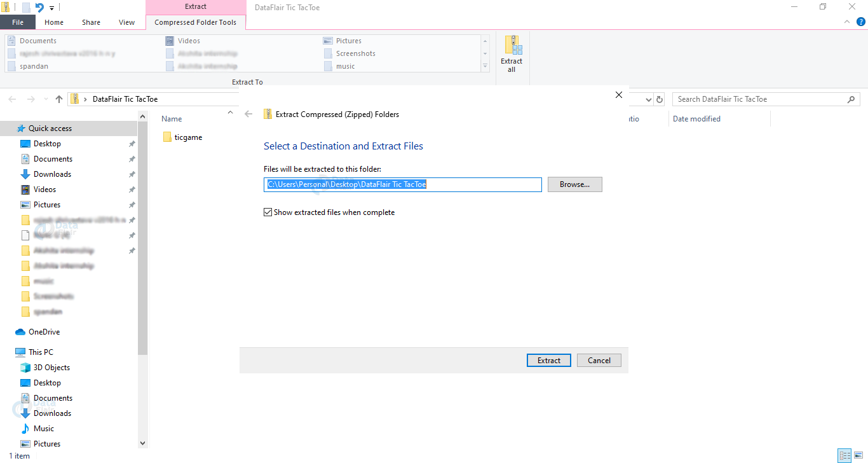Open the address bar history dropdown
The image size is (868, 463).
(x=648, y=99)
